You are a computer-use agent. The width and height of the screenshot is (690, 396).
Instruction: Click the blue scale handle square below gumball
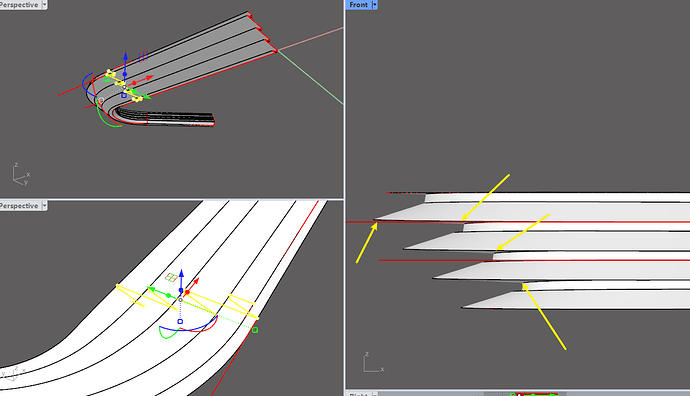180,322
